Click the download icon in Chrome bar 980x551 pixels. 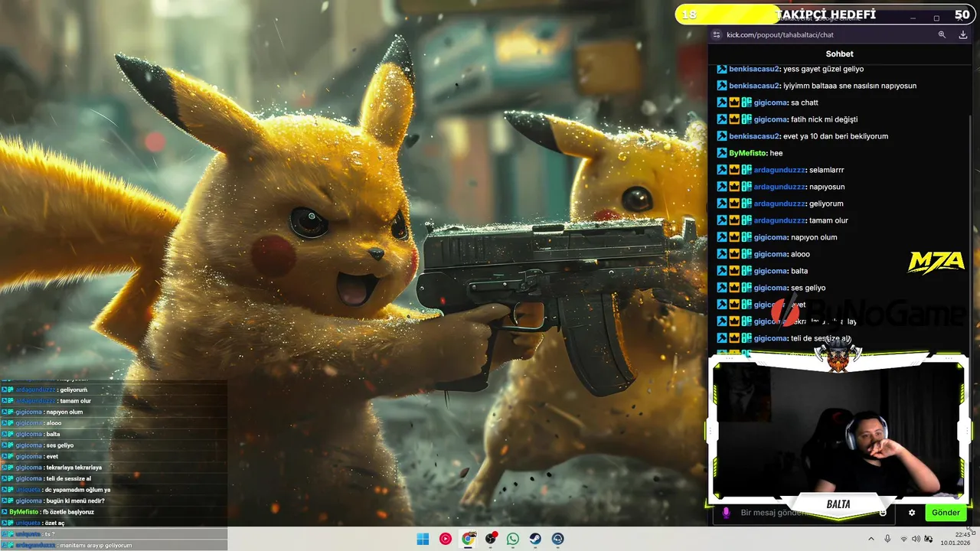pos(963,34)
